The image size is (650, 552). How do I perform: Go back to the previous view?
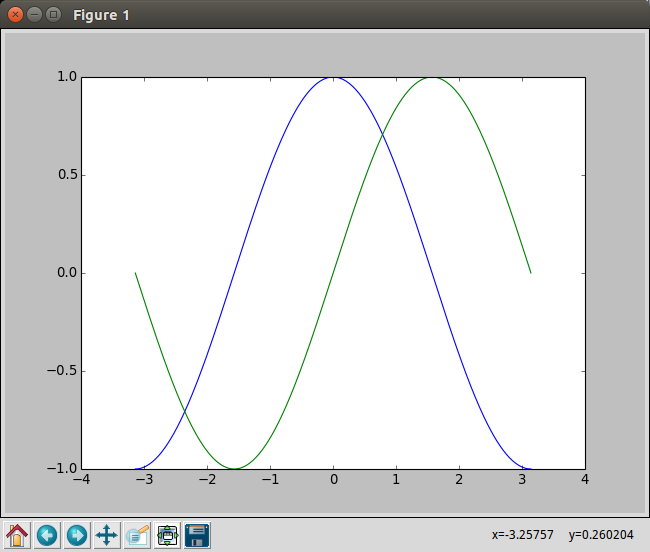coord(47,535)
